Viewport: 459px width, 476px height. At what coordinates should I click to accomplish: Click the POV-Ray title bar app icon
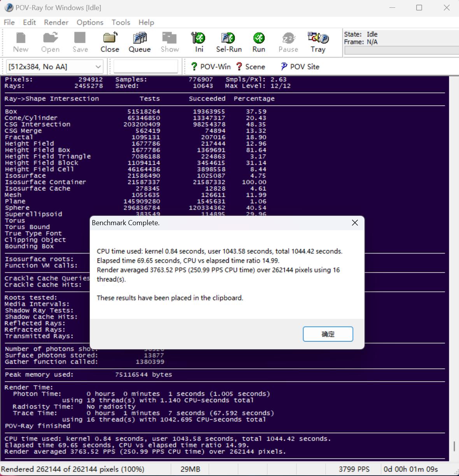click(9, 7)
